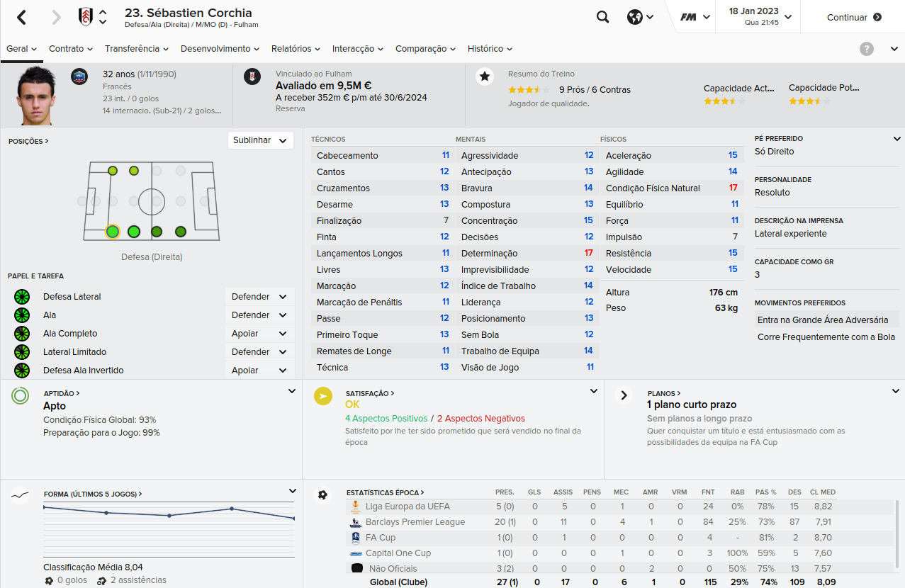
Task: Open the Transferência menu tab
Action: pos(137,49)
